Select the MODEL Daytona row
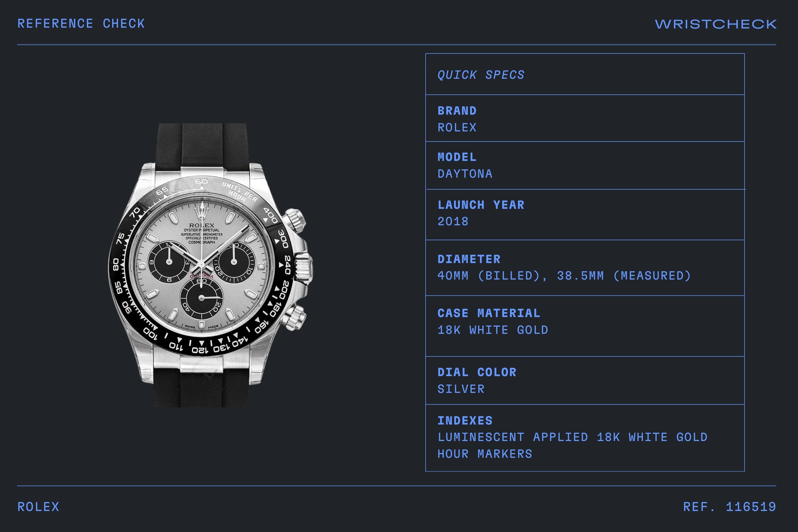This screenshot has height=532, width=798. pos(585,165)
